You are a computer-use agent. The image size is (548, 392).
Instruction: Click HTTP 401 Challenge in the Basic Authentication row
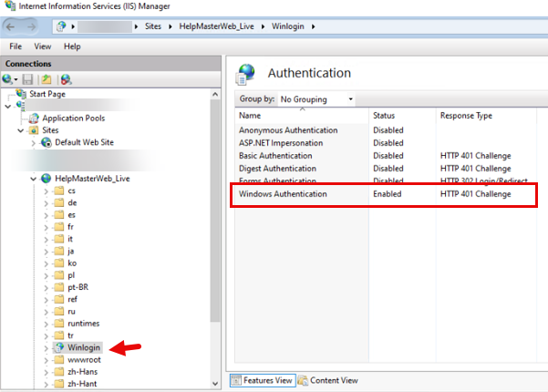coord(475,156)
